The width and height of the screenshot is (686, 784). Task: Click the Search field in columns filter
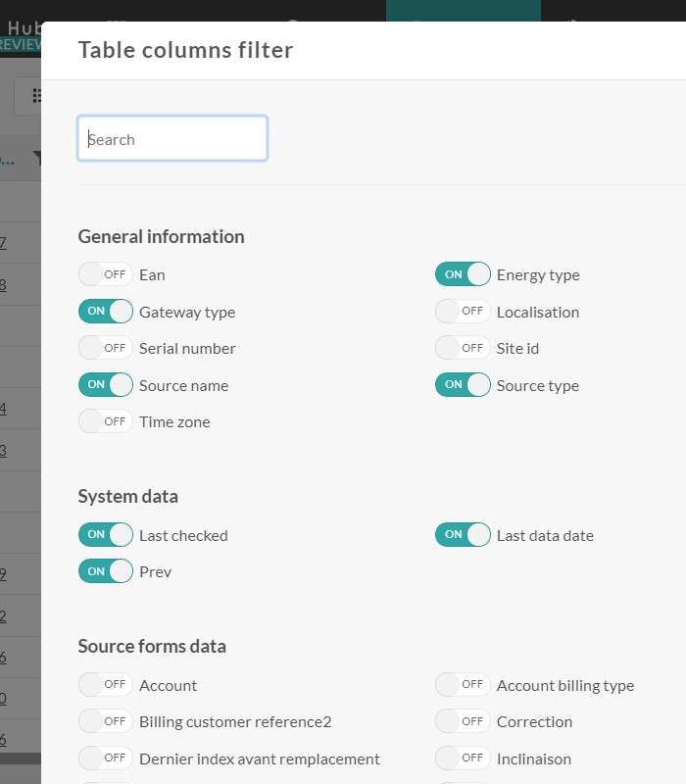point(172,139)
